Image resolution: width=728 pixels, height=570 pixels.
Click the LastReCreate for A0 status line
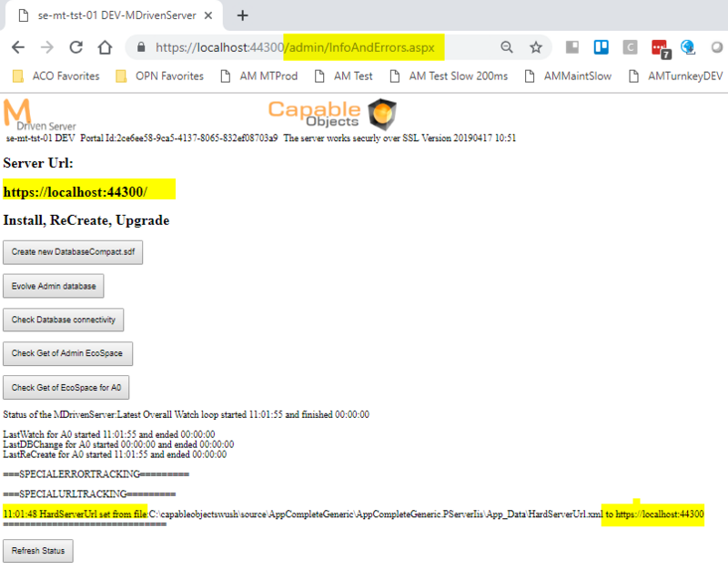pyautogui.click(x=115, y=454)
